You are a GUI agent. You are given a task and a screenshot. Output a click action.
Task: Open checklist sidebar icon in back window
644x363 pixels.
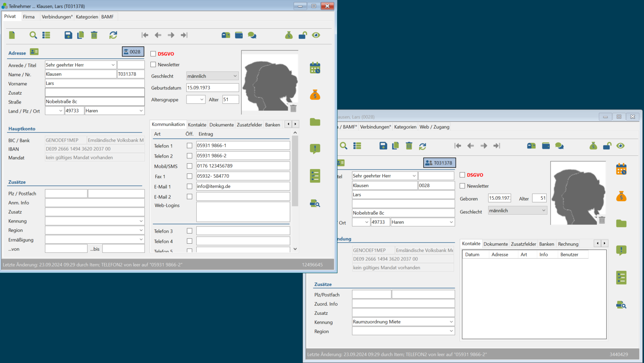[x=621, y=278]
